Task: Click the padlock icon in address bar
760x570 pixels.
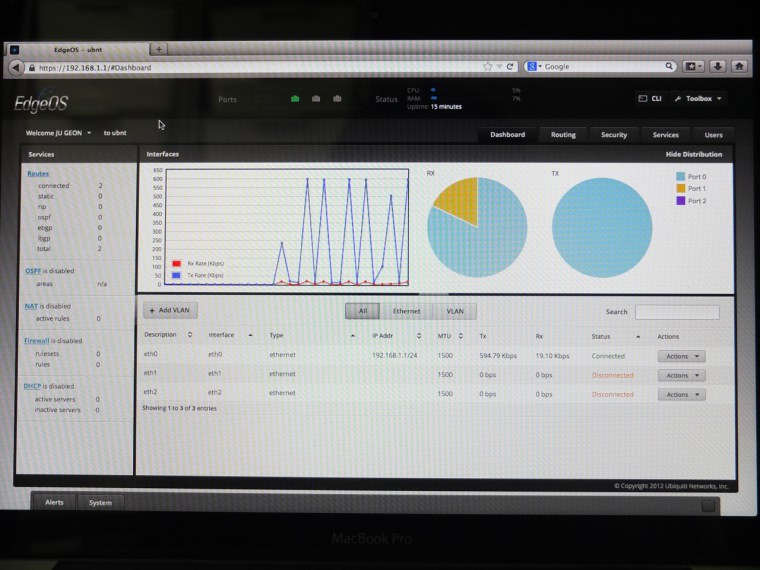Action: pos(32,68)
